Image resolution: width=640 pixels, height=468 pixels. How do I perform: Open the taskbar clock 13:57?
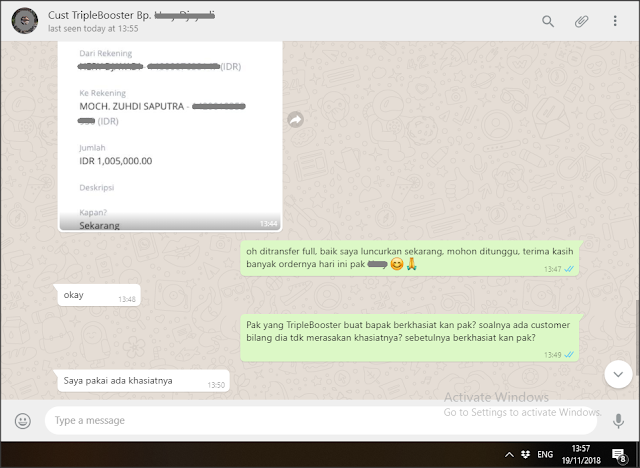[581, 455]
